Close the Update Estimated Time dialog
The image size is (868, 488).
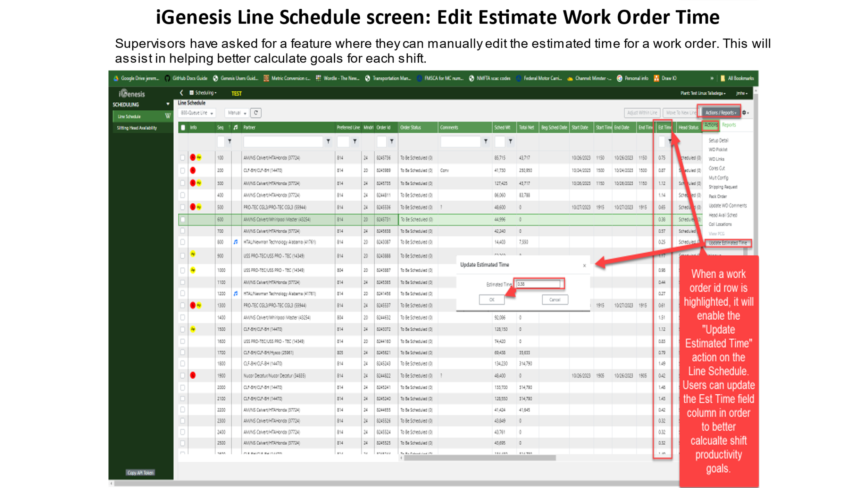(584, 266)
